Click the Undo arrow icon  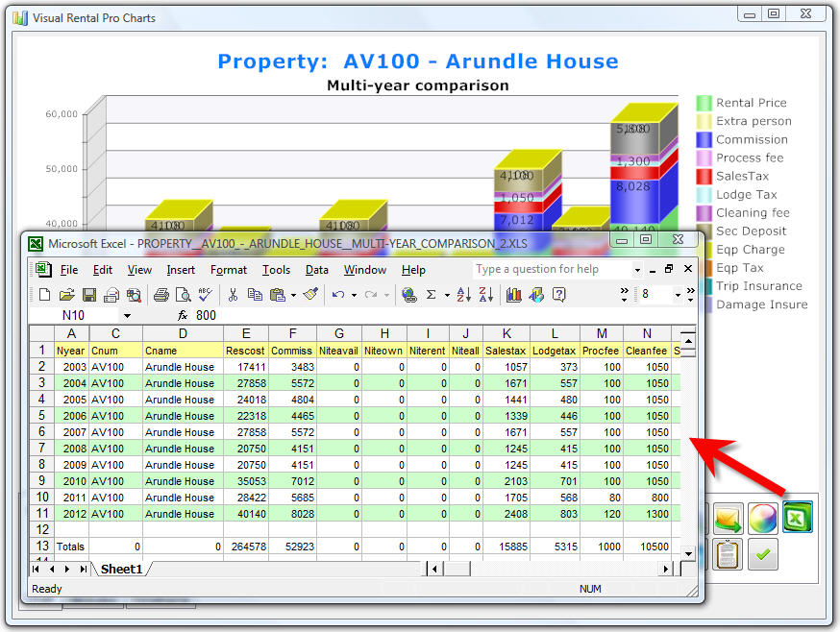coord(338,295)
